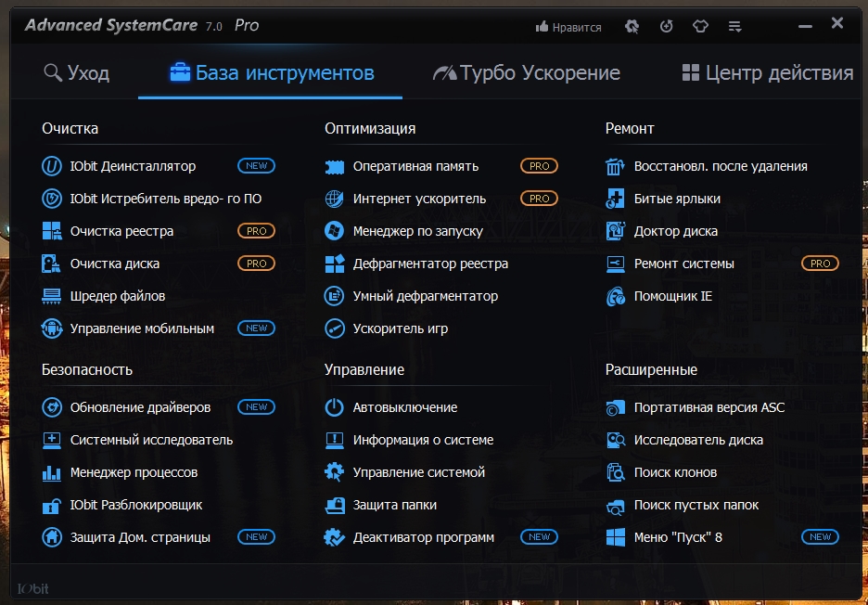
Task: Click the Доктор диска icon
Action: [x=615, y=232]
